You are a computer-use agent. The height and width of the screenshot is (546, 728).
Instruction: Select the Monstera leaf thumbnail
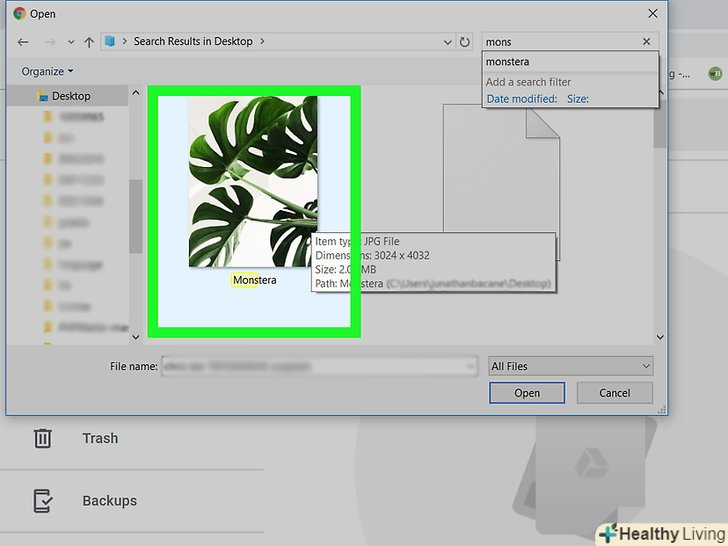[x=253, y=182]
